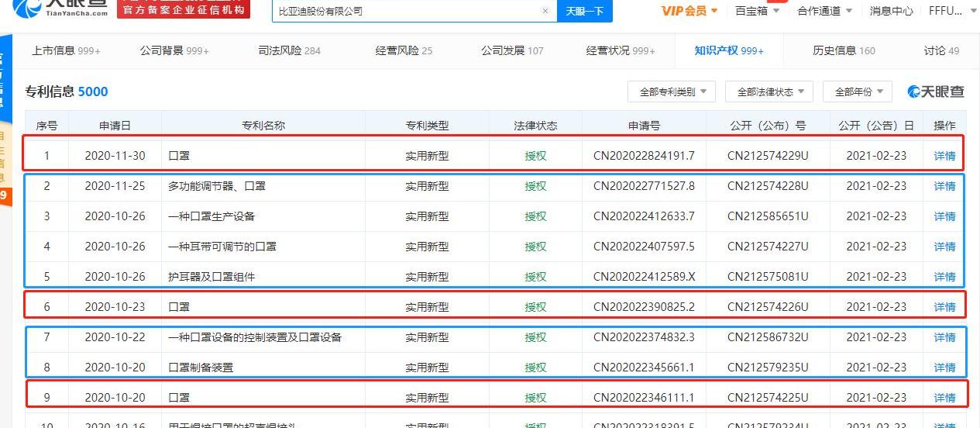Screen dimensions: 980x428
Task: Click the Tianyancha logo at top left
Action: pos(60,9)
